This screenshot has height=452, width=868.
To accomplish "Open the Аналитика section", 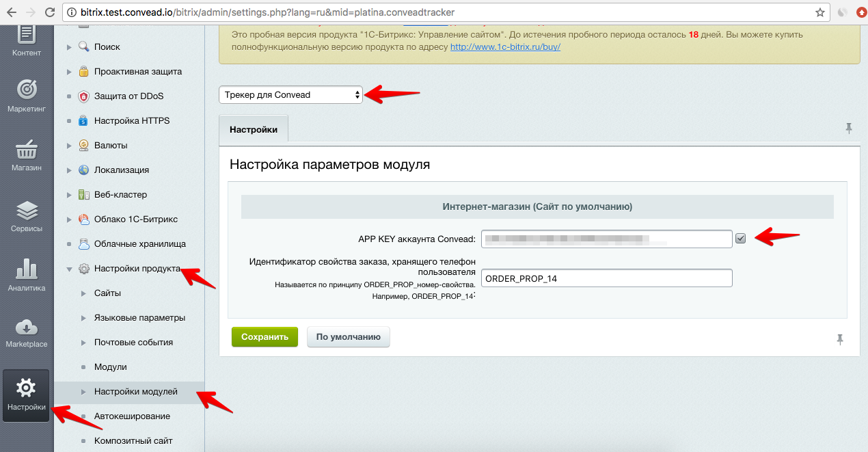I will coord(27,276).
